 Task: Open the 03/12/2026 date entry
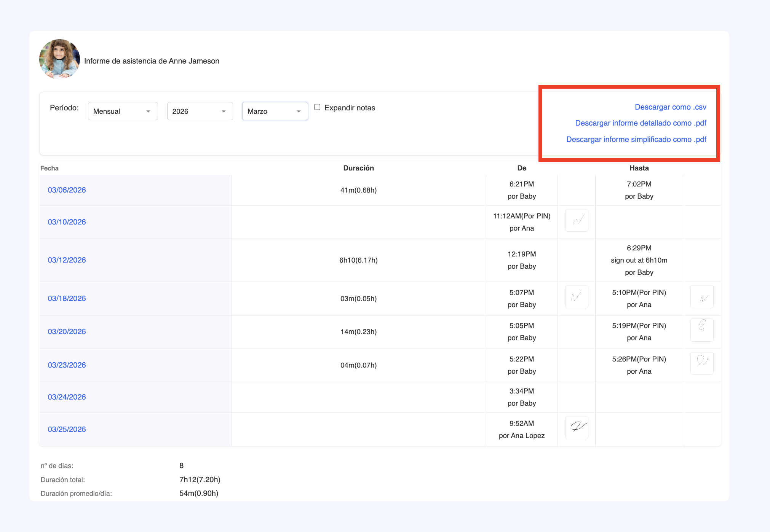67,260
